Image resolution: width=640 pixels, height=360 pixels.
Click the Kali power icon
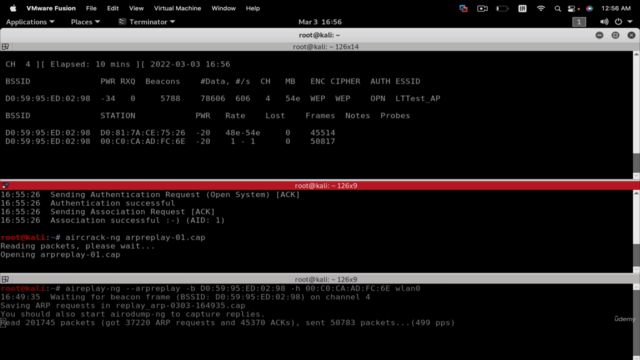click(x=618, y=22)
